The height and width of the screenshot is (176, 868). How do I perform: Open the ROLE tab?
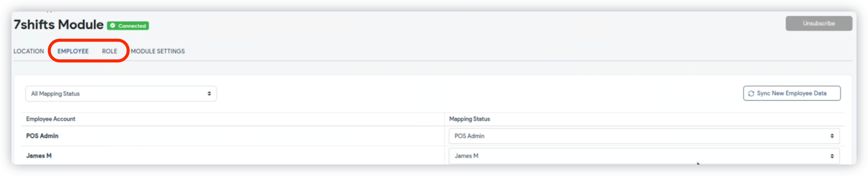pyautogui.click(x=110, y=51)
